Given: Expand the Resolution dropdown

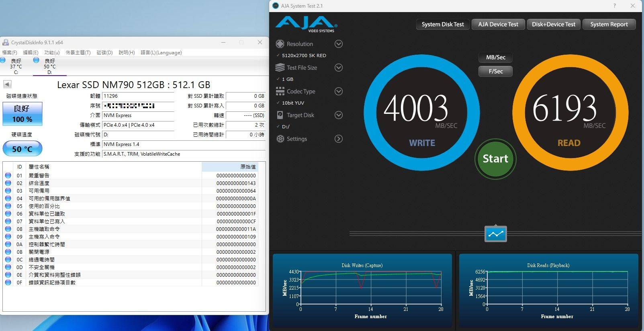Looking at the screenshot, I should tap(339, 44).
